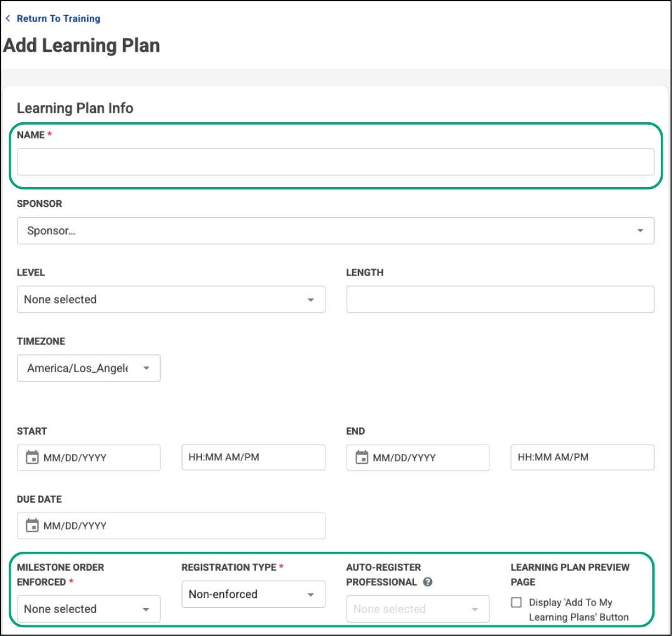Open the Timezone America/Los_Angeles dropdown
Viewport: 672px width, 636px height.
click(x=89, y=369)
